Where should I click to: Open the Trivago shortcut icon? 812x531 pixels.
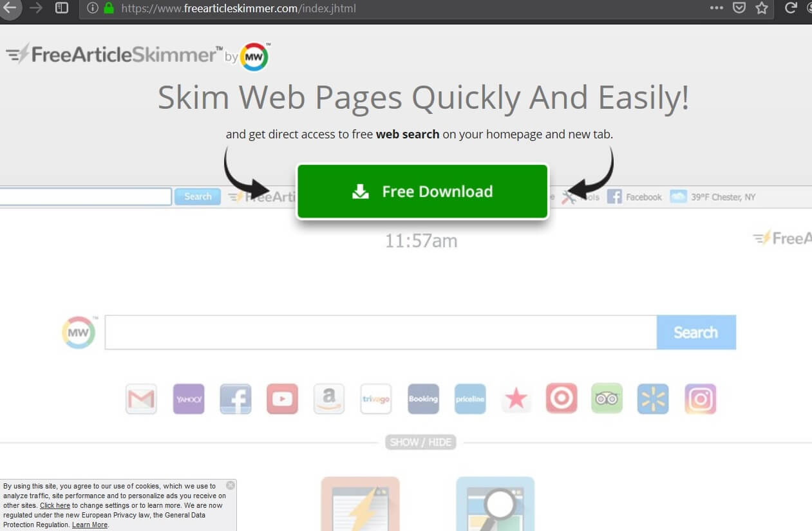376,399
